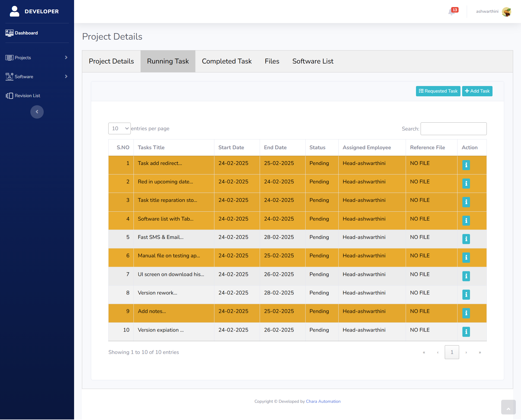
Task: Click the Add Task button
Action: pyautogui.click(x=477, y=91)
